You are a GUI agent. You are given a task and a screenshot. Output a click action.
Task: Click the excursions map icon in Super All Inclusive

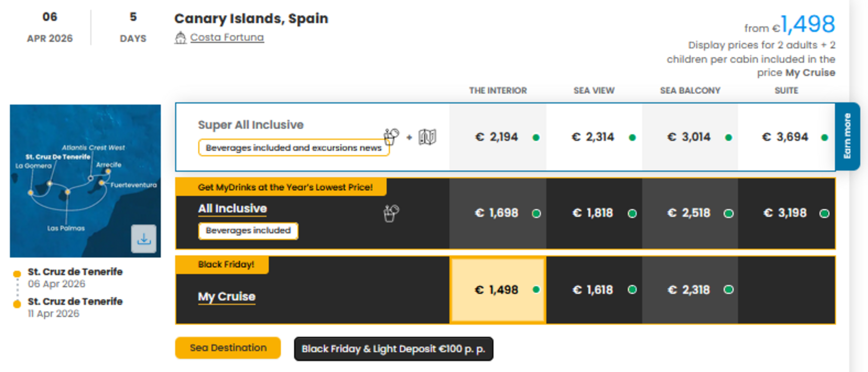coord(427,137)
